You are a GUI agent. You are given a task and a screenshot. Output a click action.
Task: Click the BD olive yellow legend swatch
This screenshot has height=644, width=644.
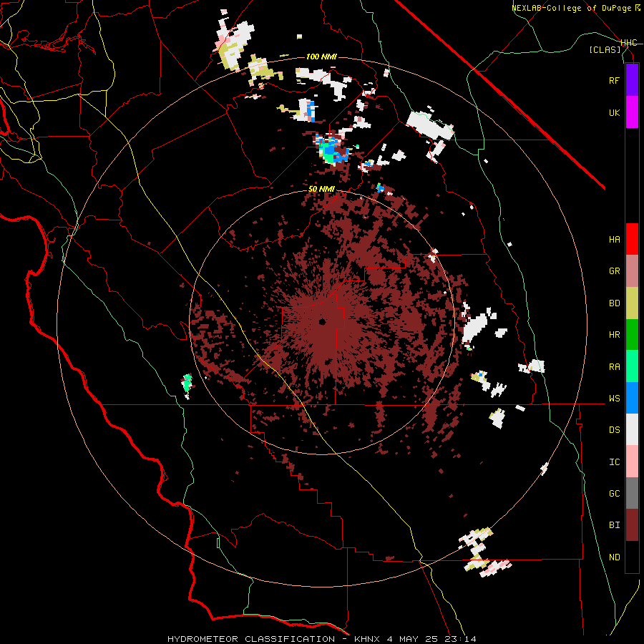[632, 303]
